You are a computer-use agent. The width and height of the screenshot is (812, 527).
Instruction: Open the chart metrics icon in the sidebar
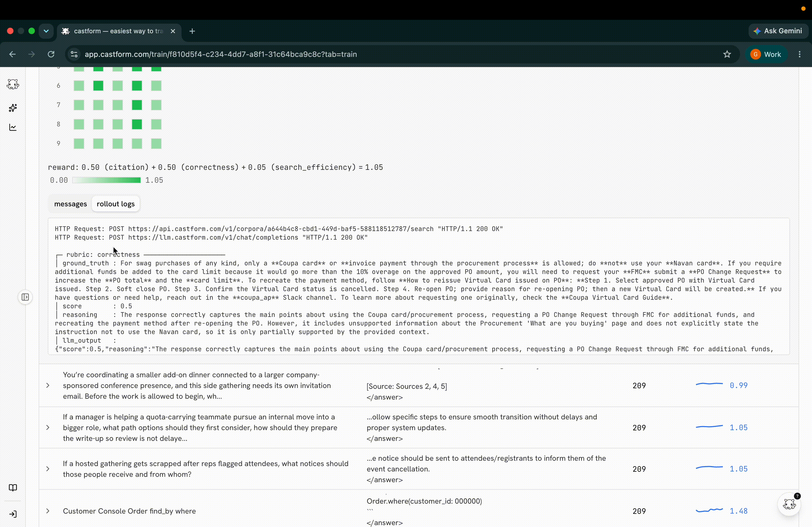13,127
